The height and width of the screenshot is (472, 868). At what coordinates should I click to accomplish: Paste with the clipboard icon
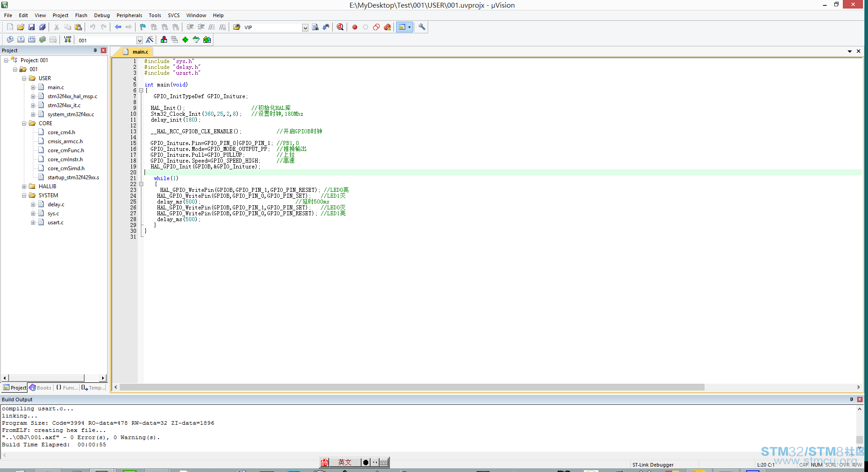[78, 27]
